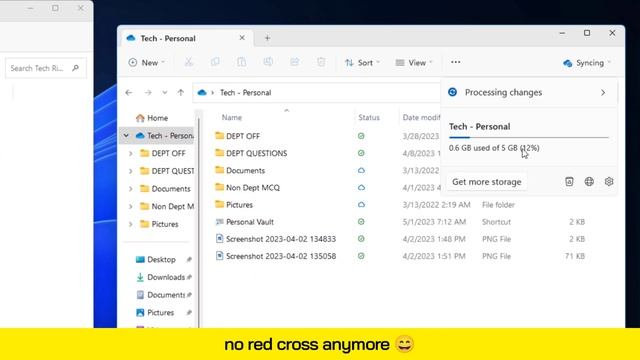Screen dimensions: 640x360
Task: Click Screenshot 134833 file icon
Action: click(220, 239)
